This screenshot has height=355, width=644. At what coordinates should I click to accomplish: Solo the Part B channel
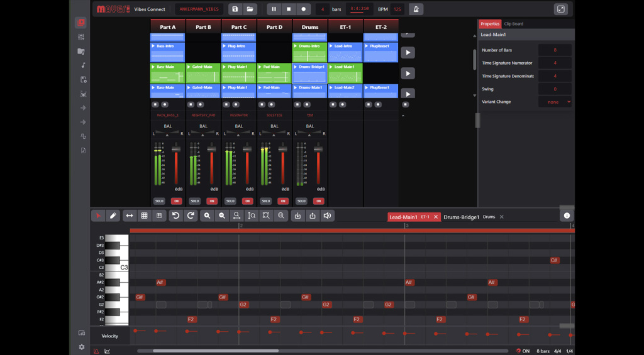point(195,201)
